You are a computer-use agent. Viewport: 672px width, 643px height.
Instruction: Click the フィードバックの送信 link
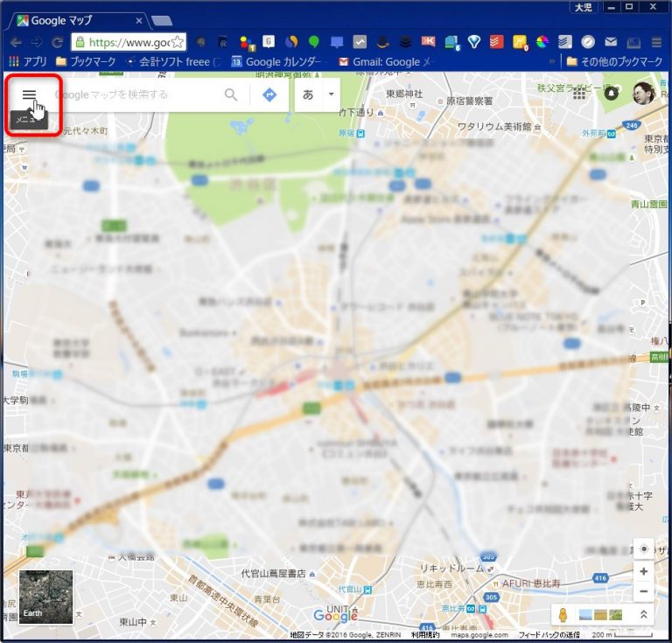[x=549, y=635]
